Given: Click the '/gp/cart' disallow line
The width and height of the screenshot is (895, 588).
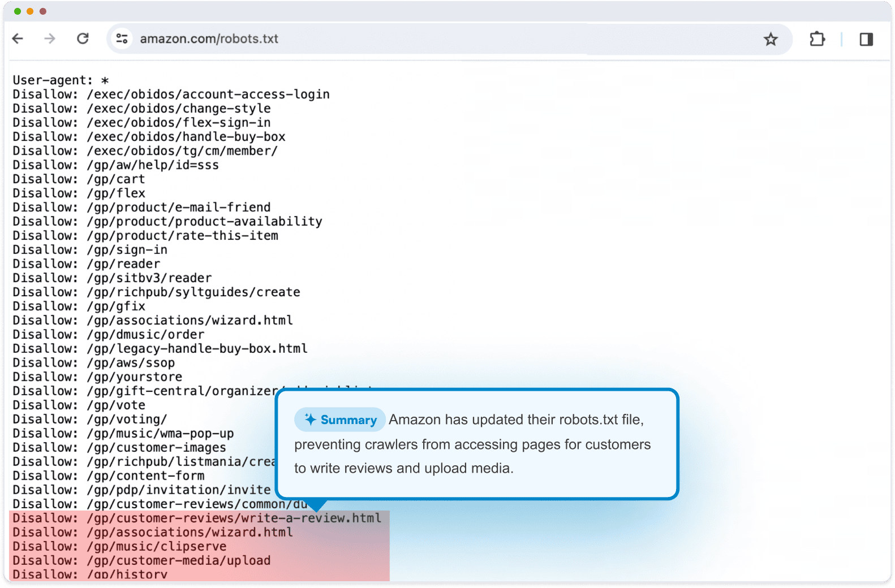Looking at the screenshot, I should (x=79, y=179).
